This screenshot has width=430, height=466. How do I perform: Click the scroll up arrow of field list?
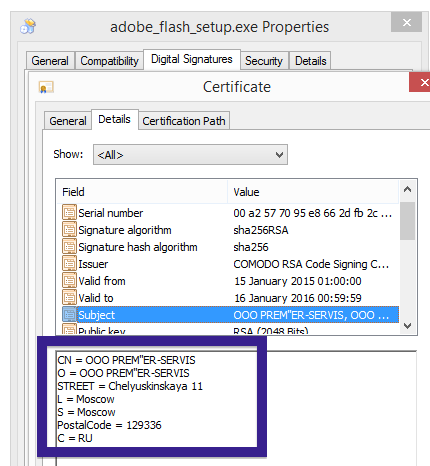click(x=407, y=190)
